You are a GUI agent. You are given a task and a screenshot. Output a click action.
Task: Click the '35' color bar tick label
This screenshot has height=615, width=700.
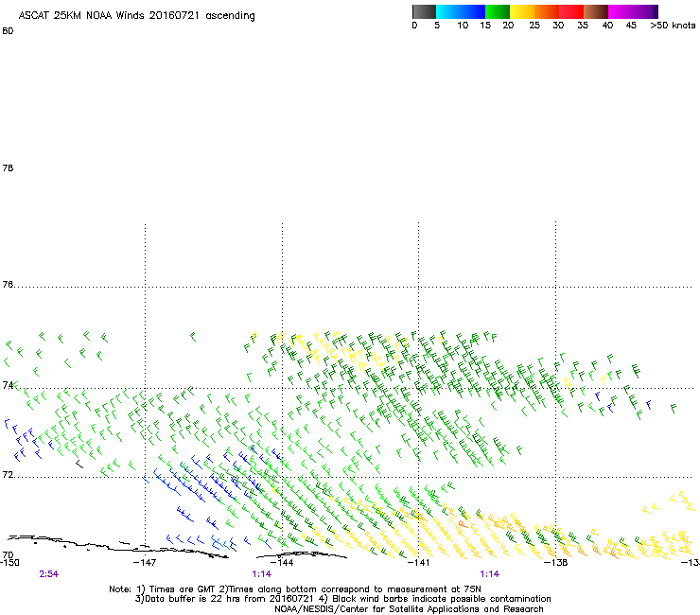tap(583, 26)
